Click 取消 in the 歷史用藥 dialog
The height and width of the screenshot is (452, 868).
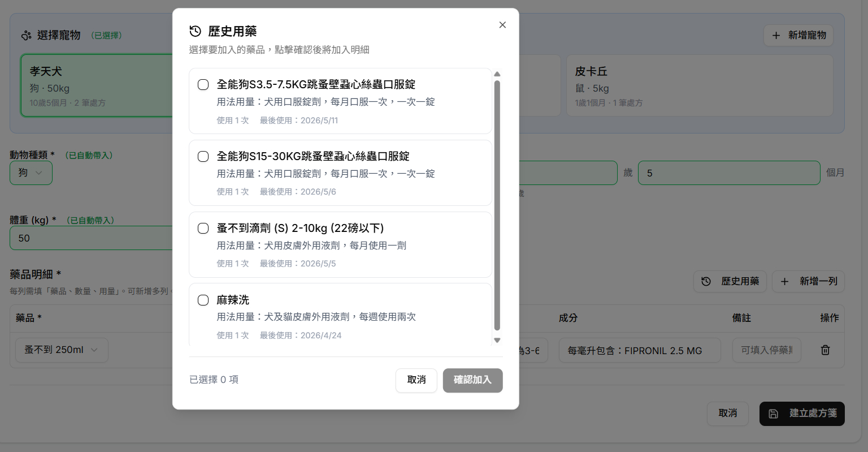pos(416,380)
